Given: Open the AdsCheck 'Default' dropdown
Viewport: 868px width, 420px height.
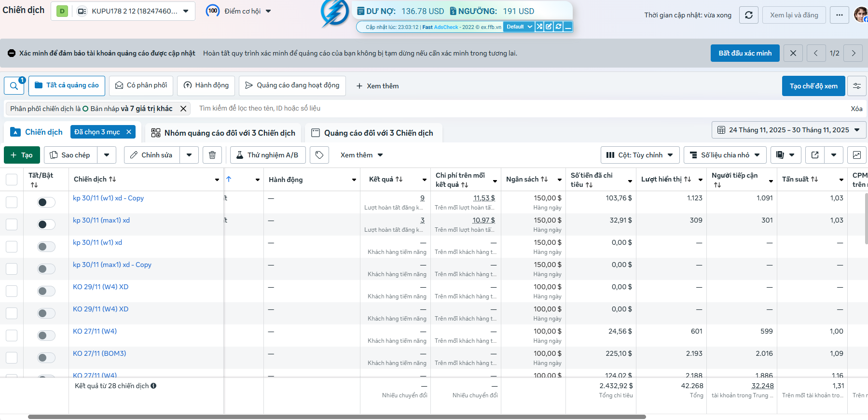Looking at the screenshot, I should (x=519, y=27).
